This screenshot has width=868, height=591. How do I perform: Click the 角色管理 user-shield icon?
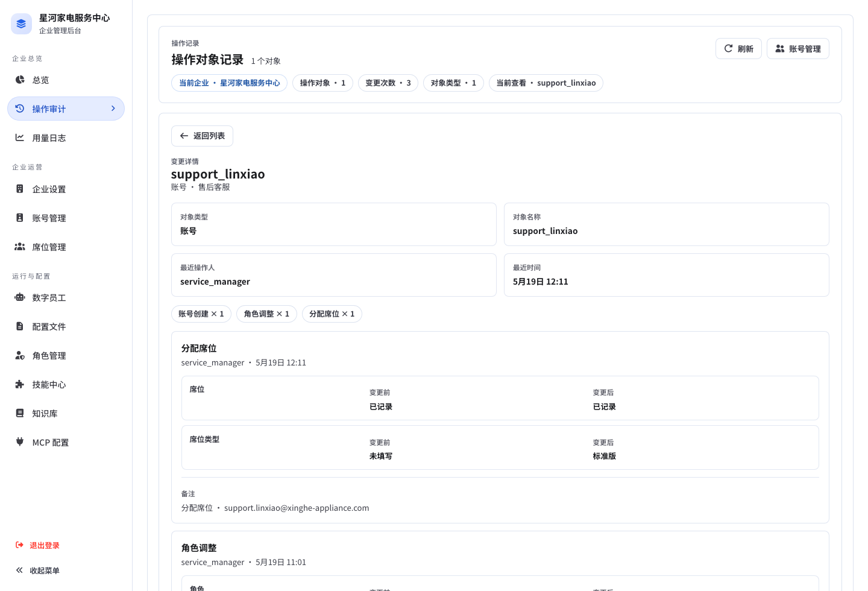tap(20, 355)
